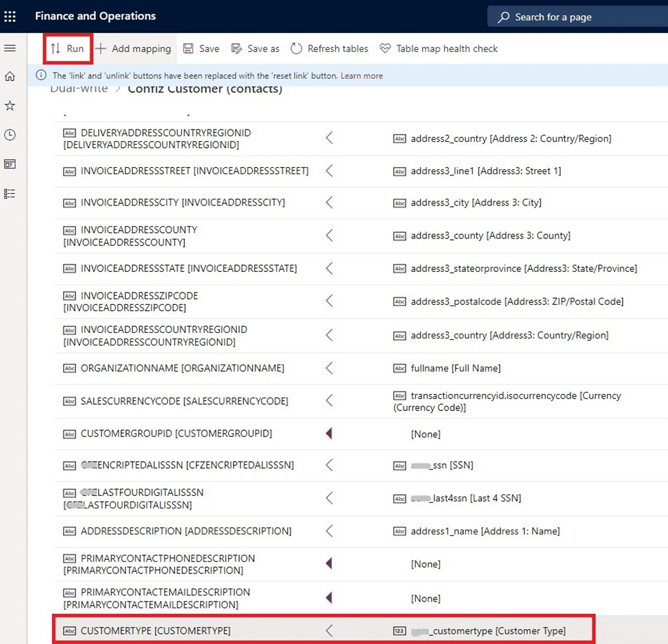Open Favorites star in sidebar

click(10, 106)
